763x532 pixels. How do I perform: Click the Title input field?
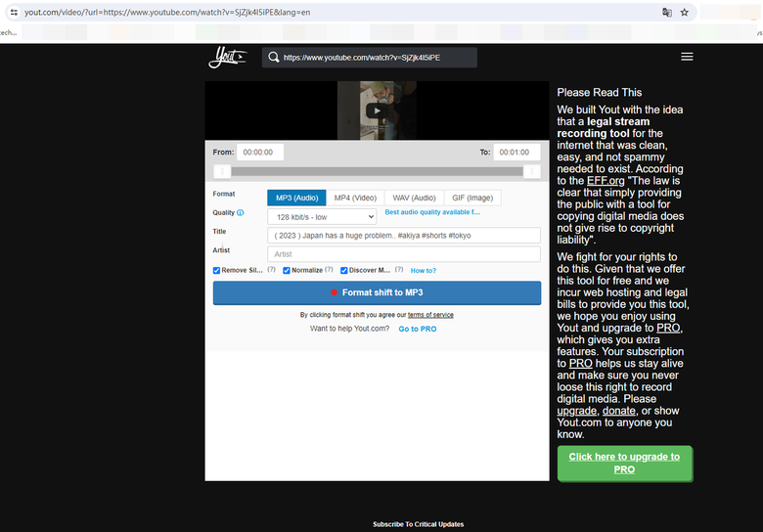point(404,236)
